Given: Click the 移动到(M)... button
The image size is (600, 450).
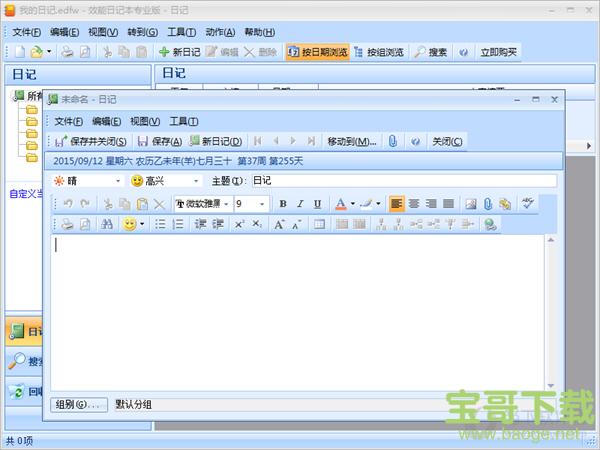Looking at the screenshot, I should tap(352, 141).
